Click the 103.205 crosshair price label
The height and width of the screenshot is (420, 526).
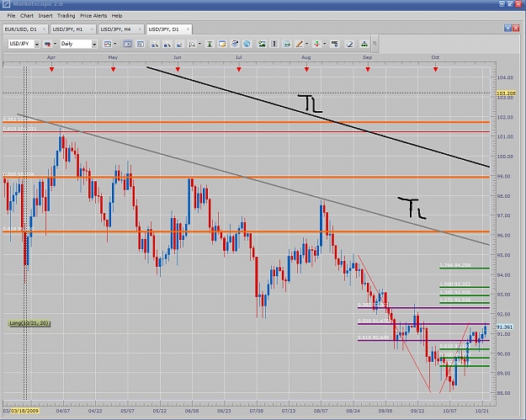point(506,93)
